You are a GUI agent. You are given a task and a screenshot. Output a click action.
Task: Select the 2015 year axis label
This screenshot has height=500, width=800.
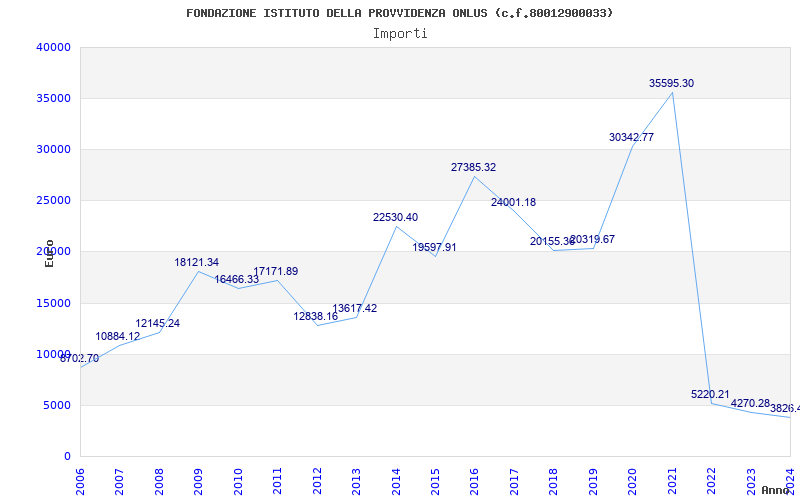coord(435,482)
